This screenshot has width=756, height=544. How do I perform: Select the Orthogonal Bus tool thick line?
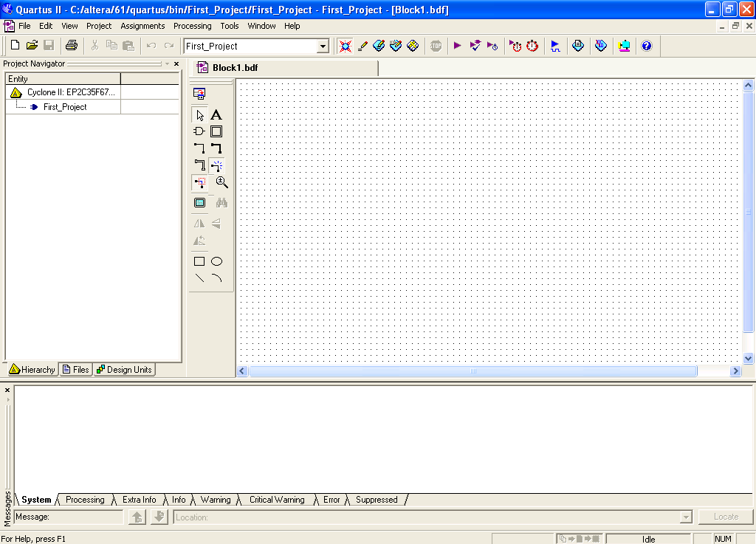[x=216, y=148]
